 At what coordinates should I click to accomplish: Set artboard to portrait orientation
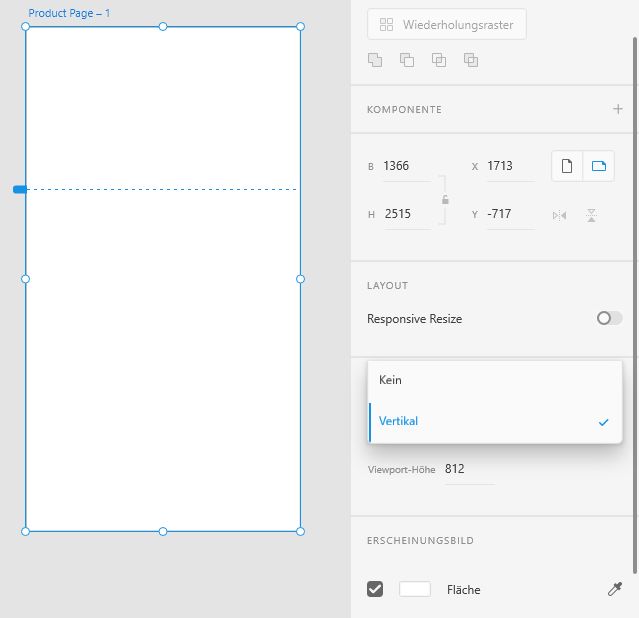point(567,166)
